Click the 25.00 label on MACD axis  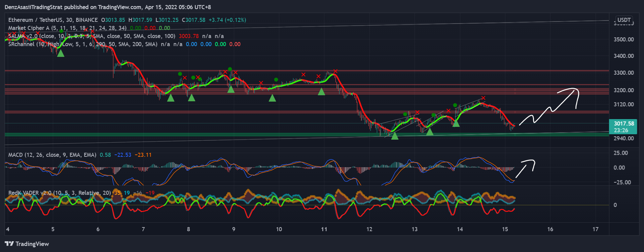(x=621, y=153)
